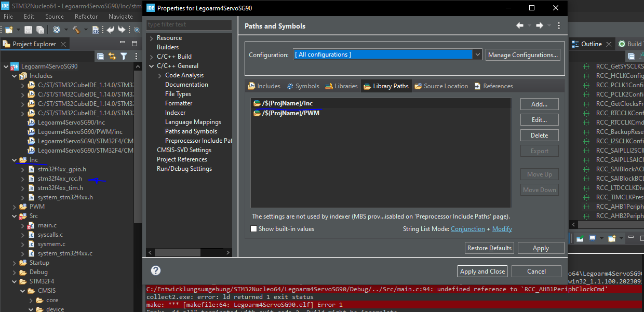Open the Project Explorer filter icon

point(124,56)
